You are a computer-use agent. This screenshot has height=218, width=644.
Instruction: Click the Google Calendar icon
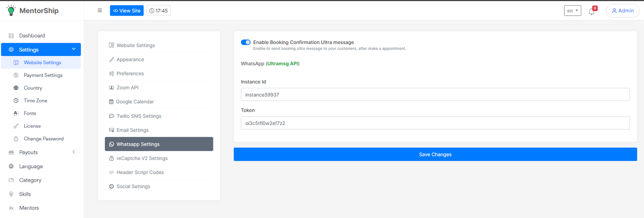pyautogui.click(x=111, y=102)
